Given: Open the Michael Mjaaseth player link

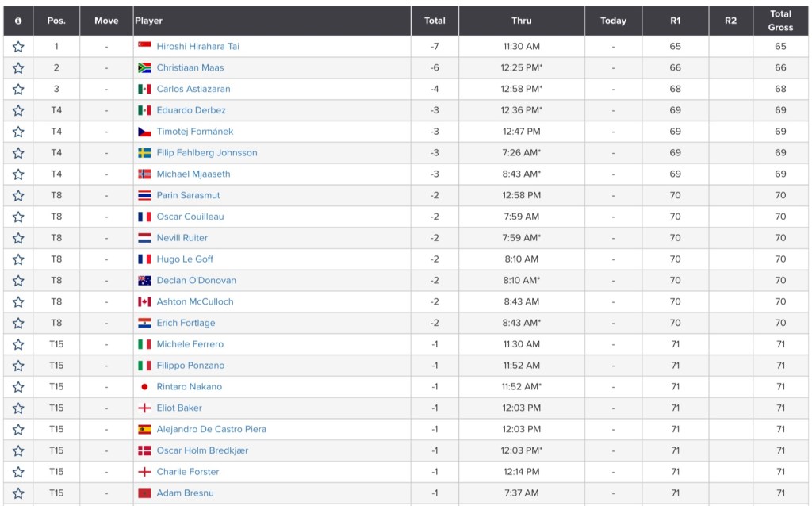Looking at the screenshot, I should pos(193,174).
